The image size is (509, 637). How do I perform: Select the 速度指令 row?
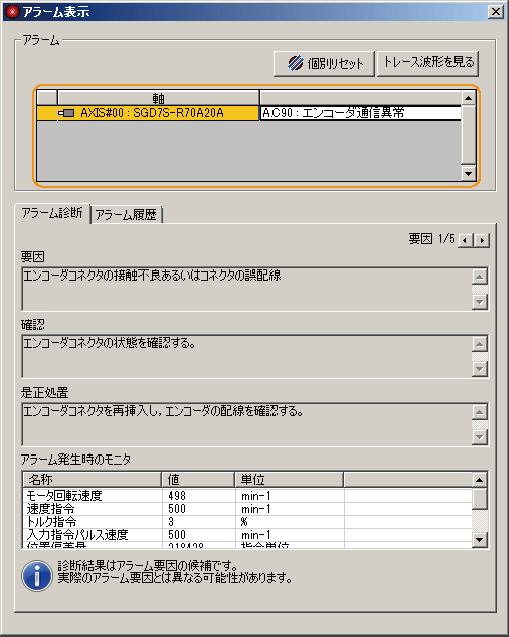coord(247,509)
